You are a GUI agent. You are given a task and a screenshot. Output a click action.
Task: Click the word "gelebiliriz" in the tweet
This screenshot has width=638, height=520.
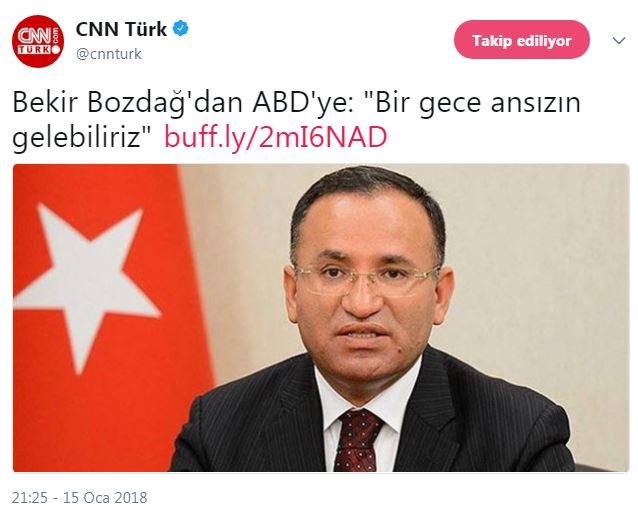(x=81, y=137)
